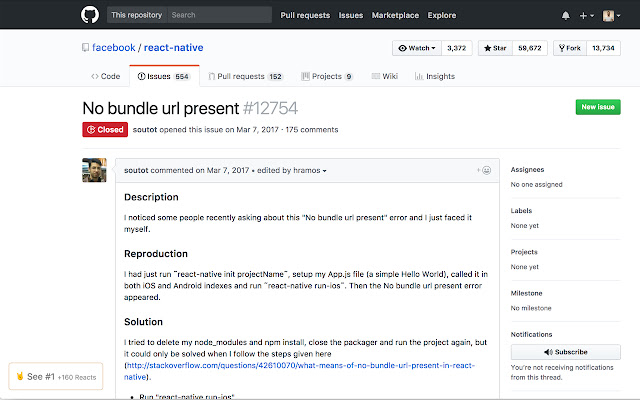Click the repository book icon
640x400 pixels.
click(85, 48)
